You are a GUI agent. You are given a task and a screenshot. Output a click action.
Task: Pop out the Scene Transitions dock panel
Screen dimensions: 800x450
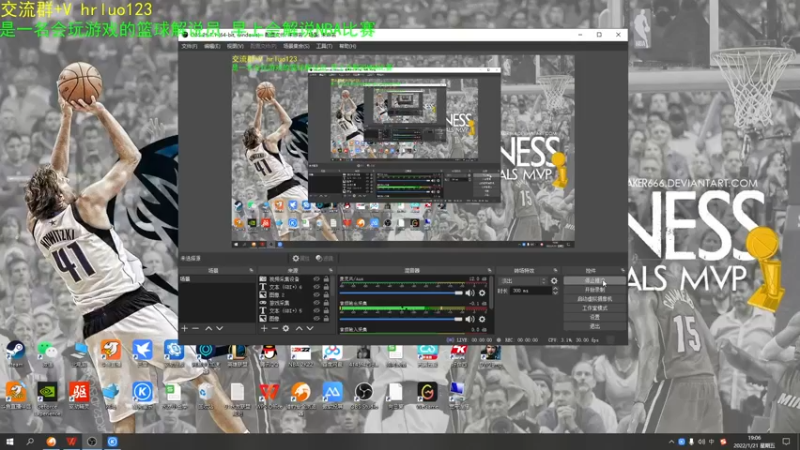click(x=556, y=270)
